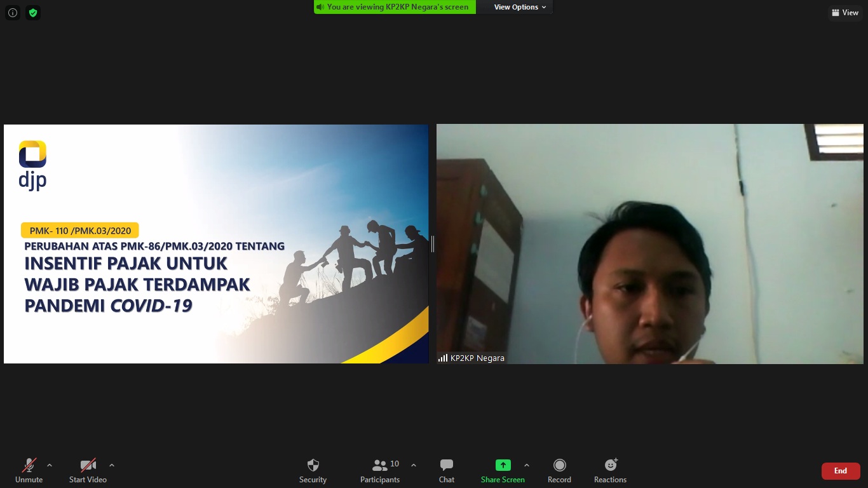The height and width of the screenshot is (488, 868).
Task: Click the green encryption shield icon
Action: (x=33, y=13)
